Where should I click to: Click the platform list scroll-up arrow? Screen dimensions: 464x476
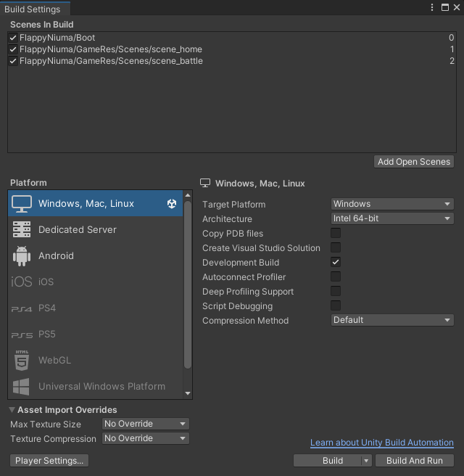point(188,195)
